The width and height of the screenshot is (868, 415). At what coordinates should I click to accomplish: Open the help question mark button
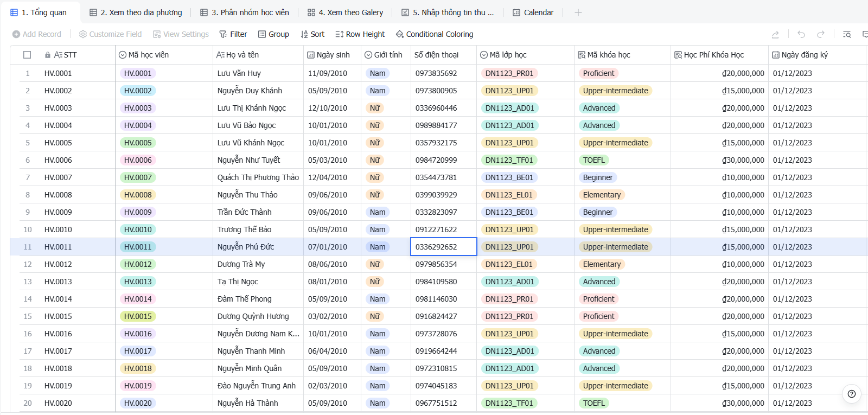point(852,394)
